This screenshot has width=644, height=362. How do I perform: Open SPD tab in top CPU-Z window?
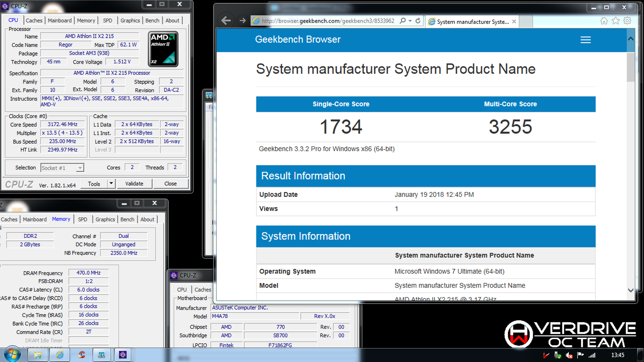[108, 20]
